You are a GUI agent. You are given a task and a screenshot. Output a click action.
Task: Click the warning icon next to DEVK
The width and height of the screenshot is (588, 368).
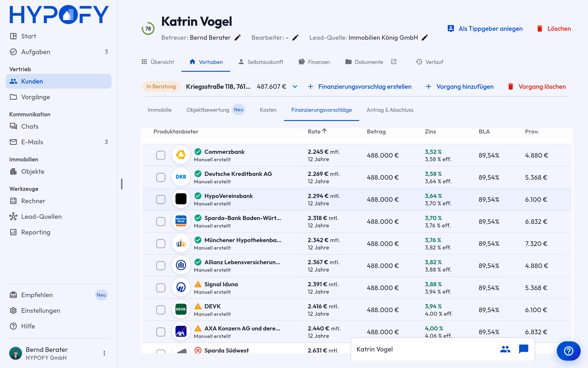(x=198, y=306)
